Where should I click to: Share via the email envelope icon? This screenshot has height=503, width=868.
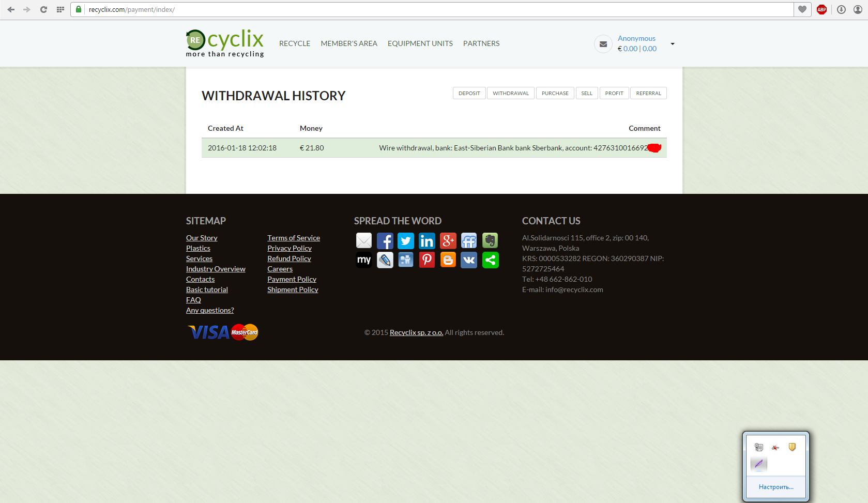(364, 240)
